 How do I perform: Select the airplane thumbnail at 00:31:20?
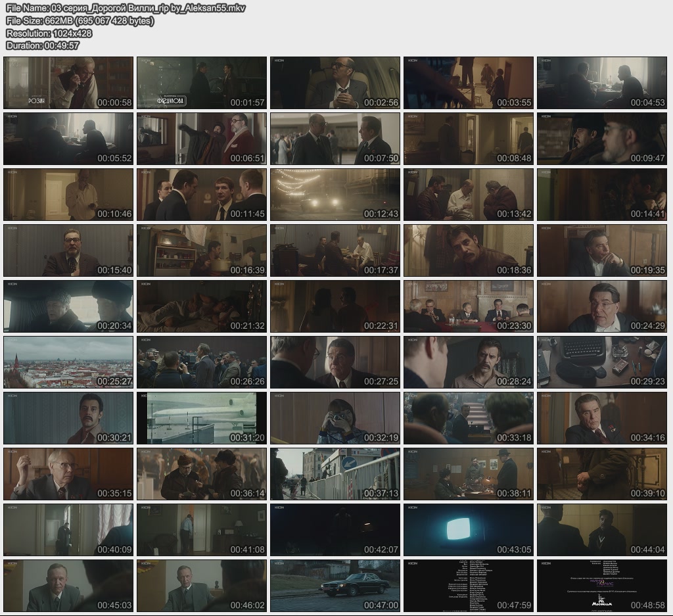tap(202, 418)
